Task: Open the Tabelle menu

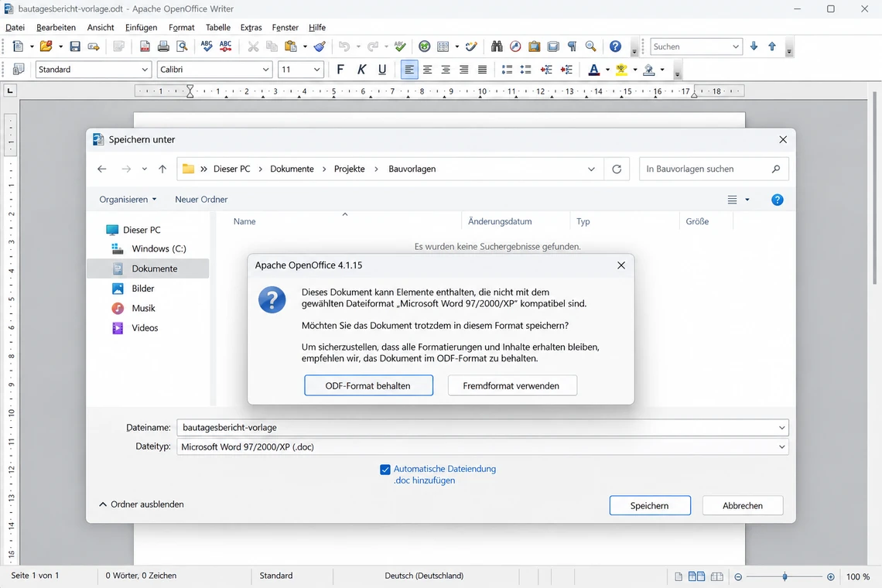Action: coord(217,27)
